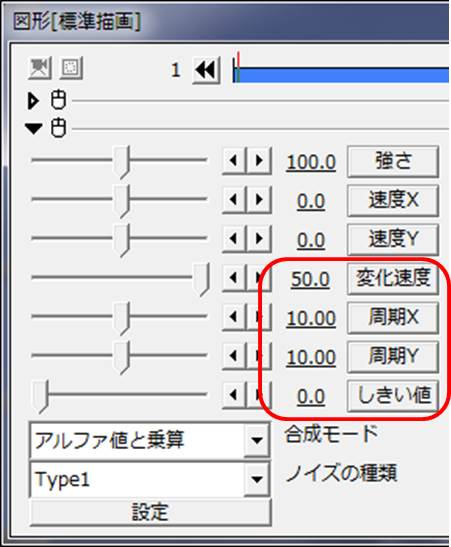Screen dimensions: 451x547
Task: Click the しきい値 slider handle
Action: point(41,397)
